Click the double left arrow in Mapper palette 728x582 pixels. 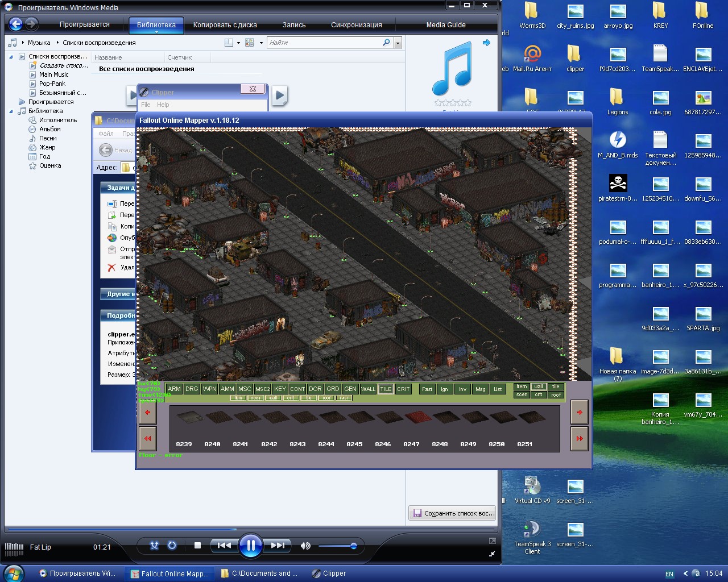[148, 439]
